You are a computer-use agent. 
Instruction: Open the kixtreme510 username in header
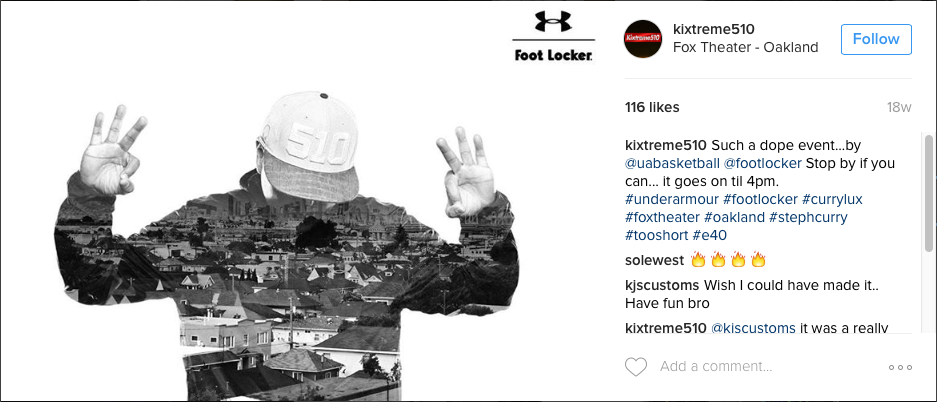click(x=713, y=28)
